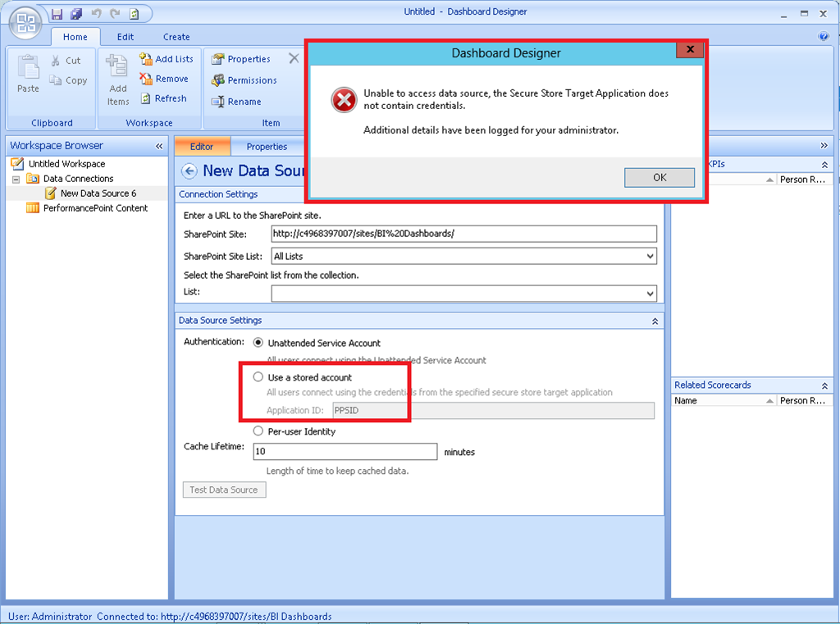Select Per-user Identity authentication
The image size is (840, 624).
point(258,431)
